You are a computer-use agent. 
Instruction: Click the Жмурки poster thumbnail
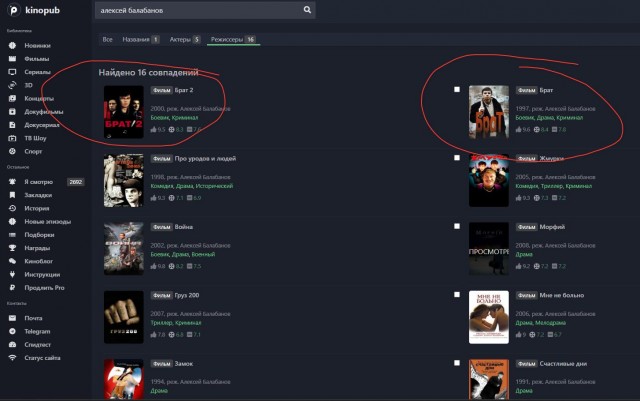click(489, 180)
